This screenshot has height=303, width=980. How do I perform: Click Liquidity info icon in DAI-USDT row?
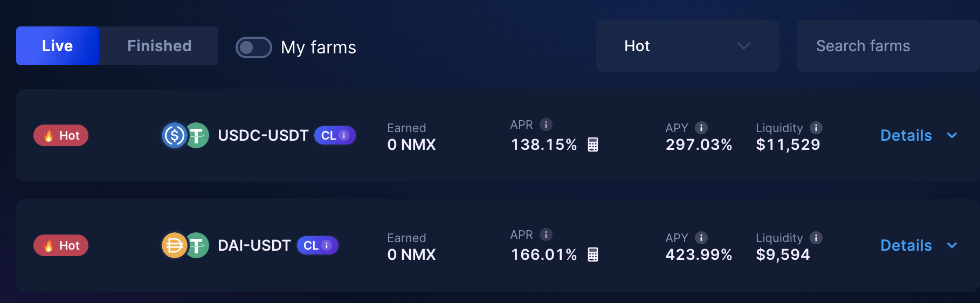pos(816,238)
